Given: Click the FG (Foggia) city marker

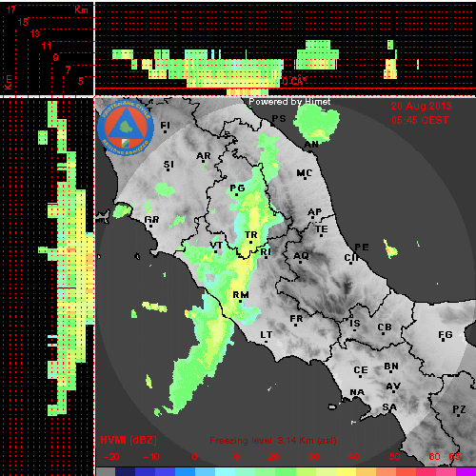Looking at the screenshot, I should point(444,340).
